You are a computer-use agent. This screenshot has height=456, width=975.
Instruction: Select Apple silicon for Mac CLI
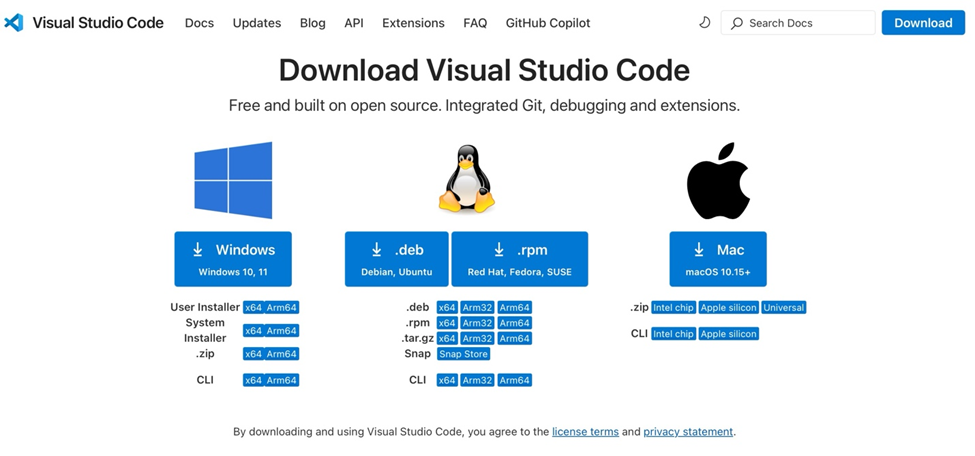pos(729,334)
